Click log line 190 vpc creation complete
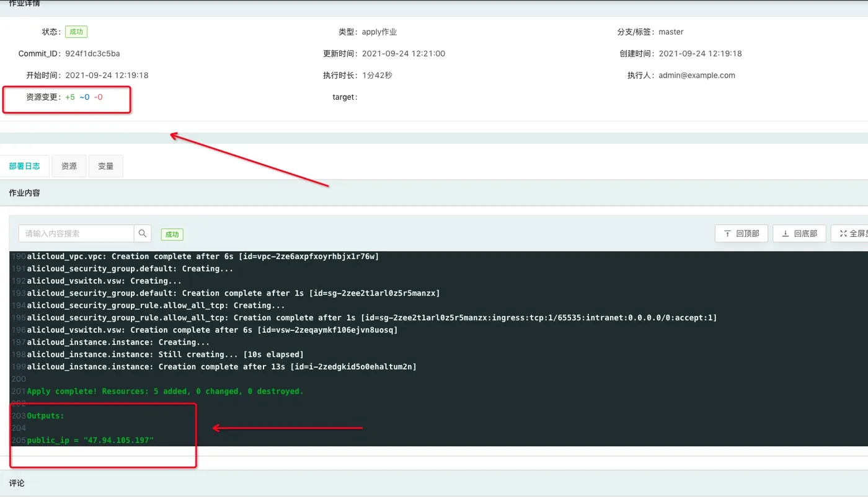 tap(203, 256)
